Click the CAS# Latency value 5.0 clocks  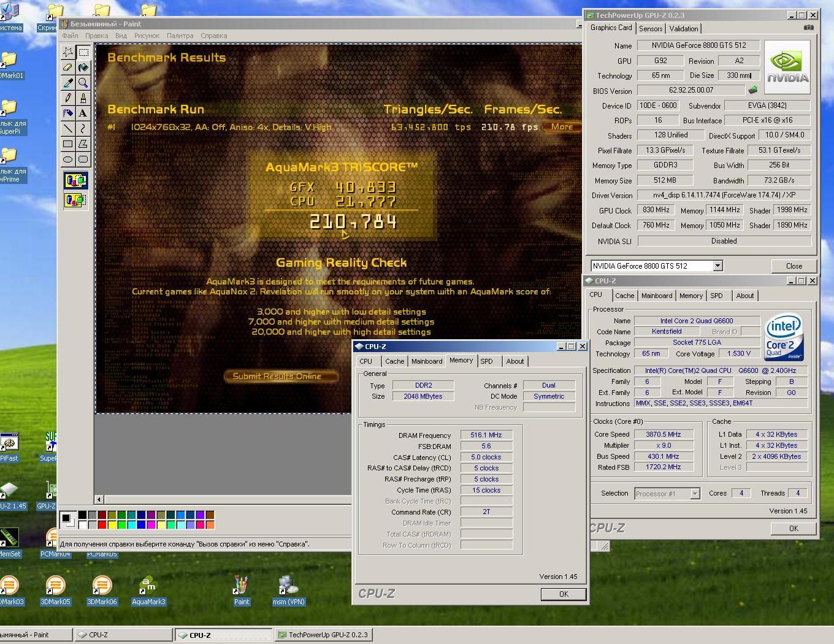[486, 457]
